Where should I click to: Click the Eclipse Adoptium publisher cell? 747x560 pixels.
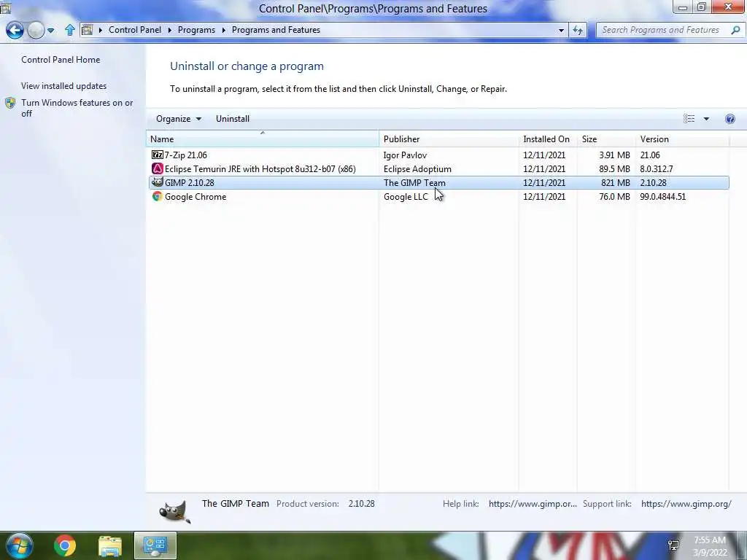417,168
